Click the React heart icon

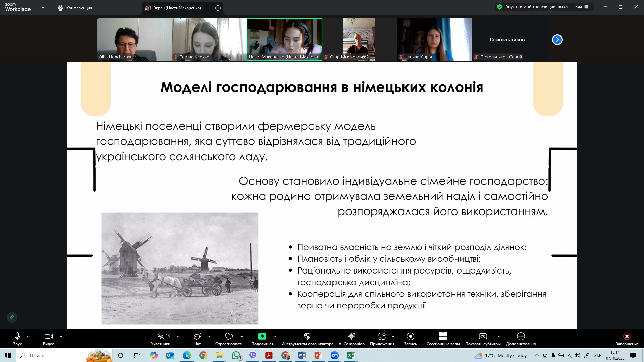(x=229, y=337)
